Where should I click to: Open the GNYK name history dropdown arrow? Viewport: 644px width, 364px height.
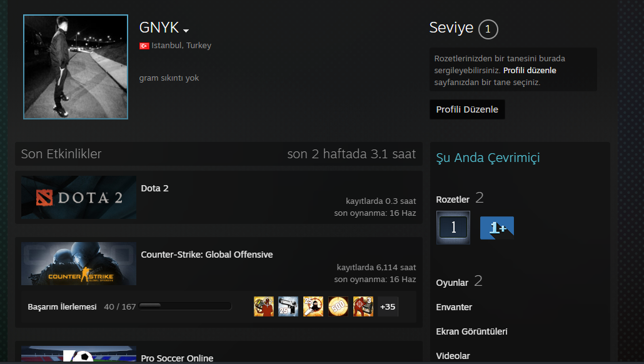tap(186, 31)
